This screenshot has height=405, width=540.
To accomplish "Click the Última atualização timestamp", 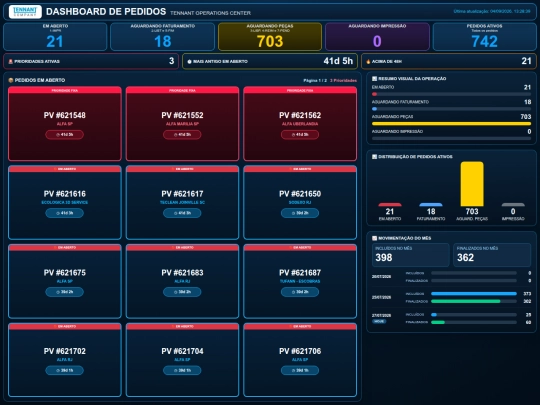I will pos(492,11).
